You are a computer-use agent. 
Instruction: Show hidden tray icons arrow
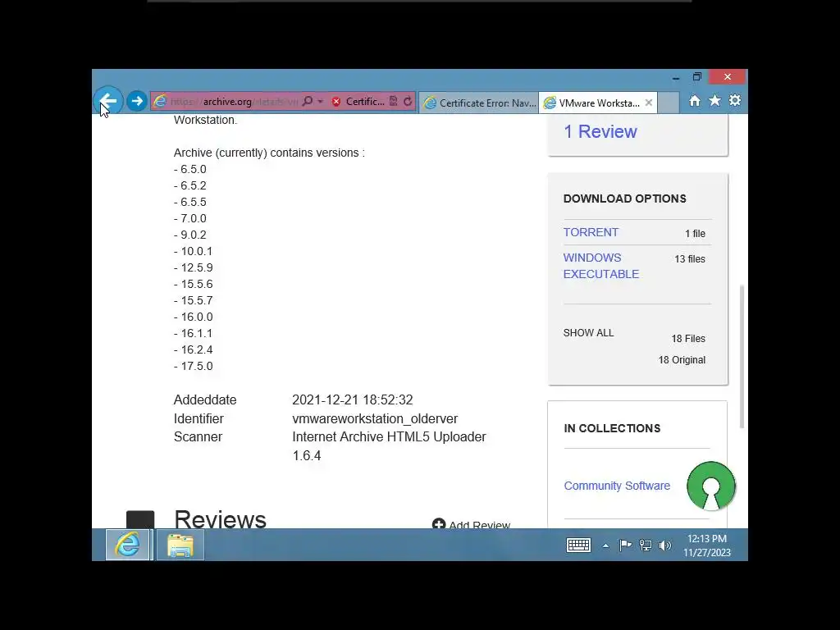pyautogui.click(x=605, y=546)
